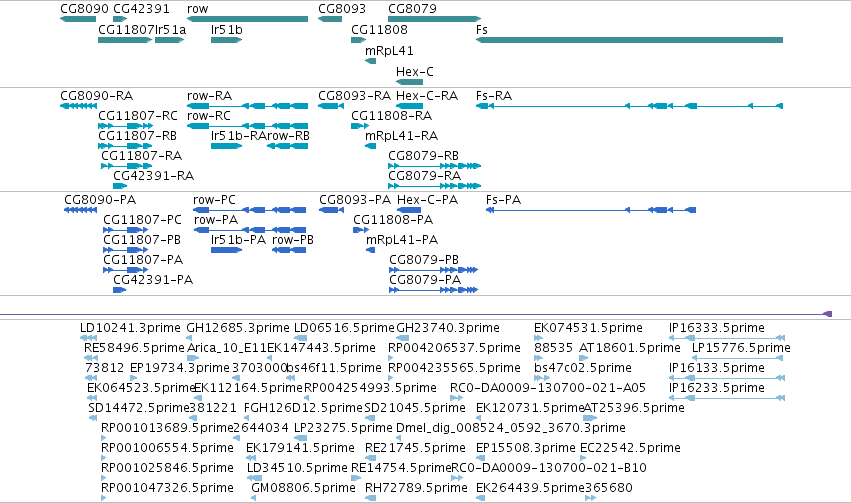Click the SD21045.5prime EST
This screenshot has width=851, height=503.
[370, 418]
